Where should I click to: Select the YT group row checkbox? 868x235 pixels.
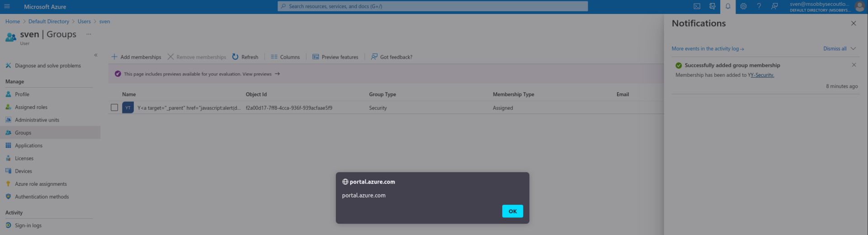tap(114, 108)
